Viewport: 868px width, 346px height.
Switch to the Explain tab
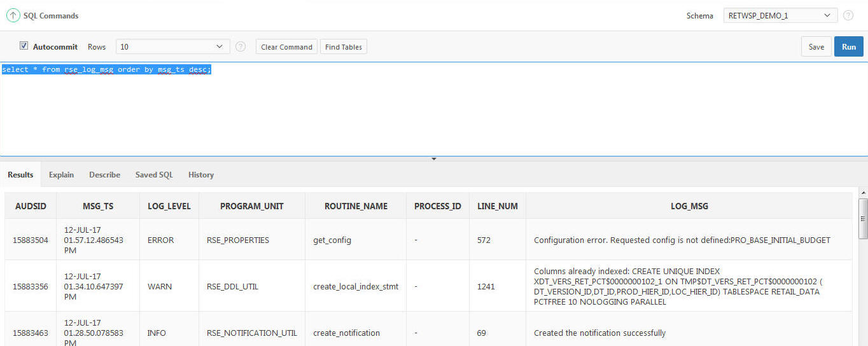61,174
